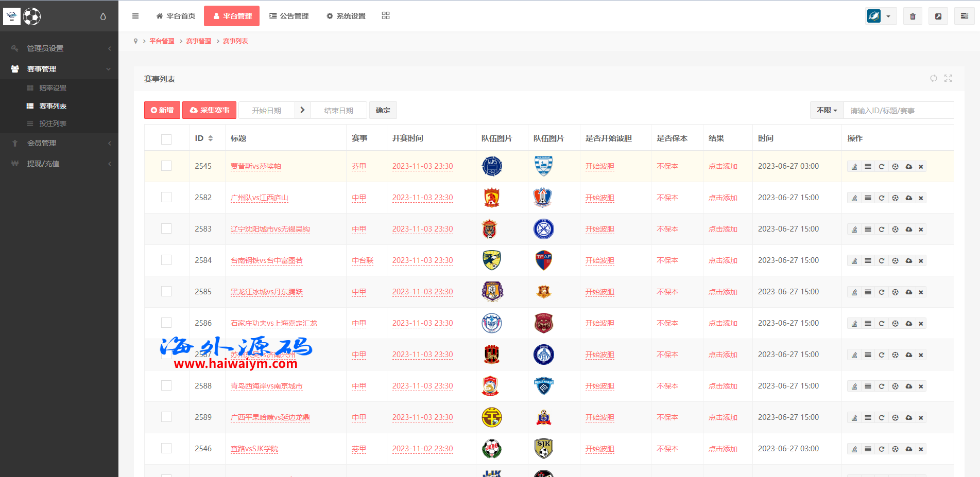This screenshot has width=980, height=477.
Task: Open 投注列表 in the sidebar
Action: click(x=53, y=123)
